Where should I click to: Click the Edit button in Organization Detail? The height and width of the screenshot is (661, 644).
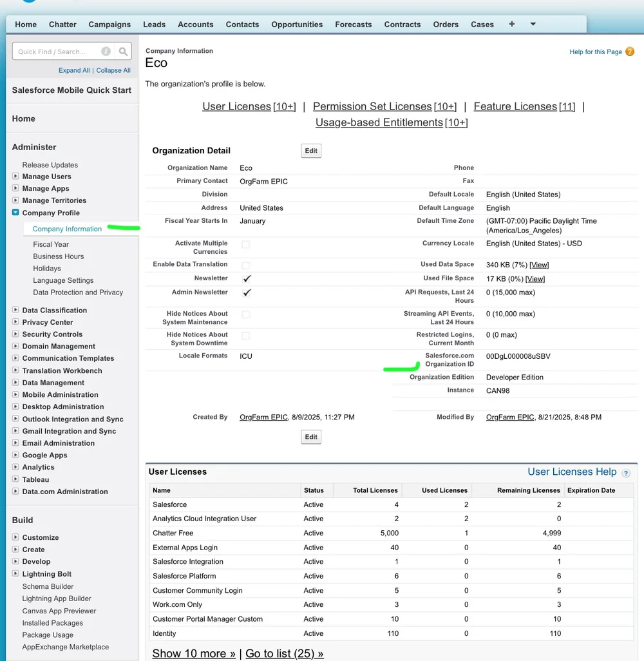311,150
